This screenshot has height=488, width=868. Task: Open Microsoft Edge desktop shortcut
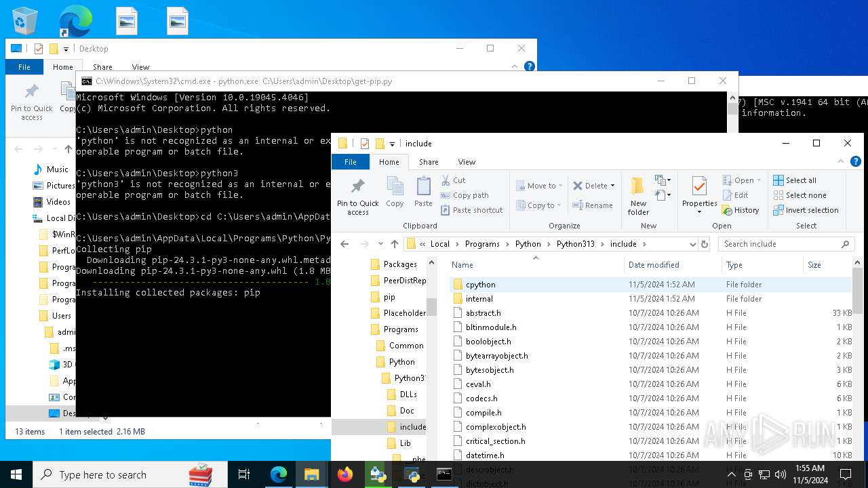point(75,21)
